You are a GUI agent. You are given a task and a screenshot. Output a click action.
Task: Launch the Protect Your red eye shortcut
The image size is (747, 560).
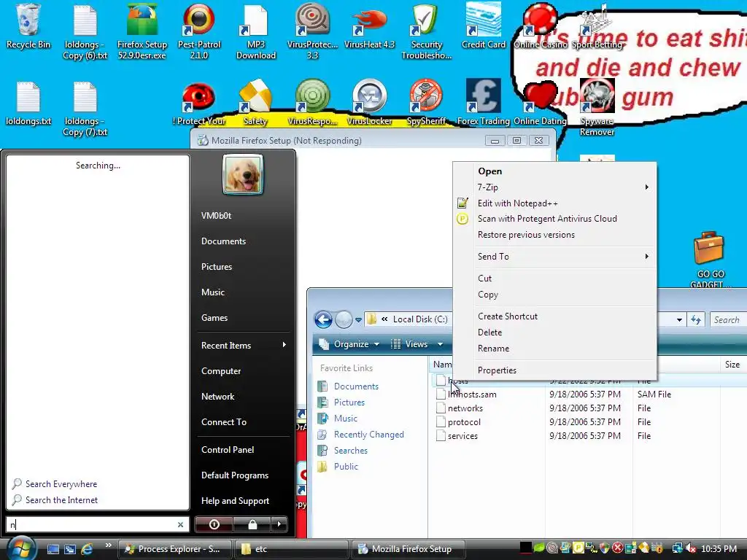(199, 104)
